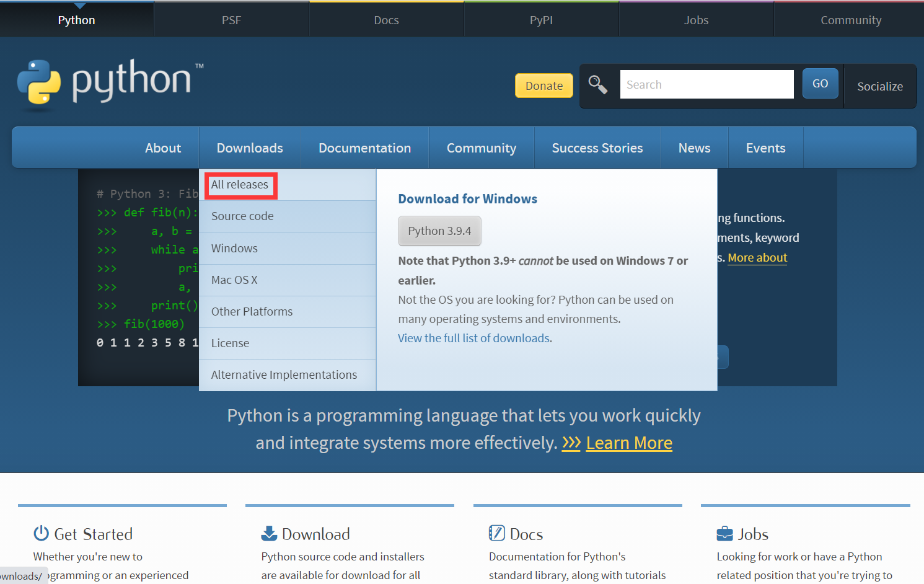Click the Download section heading
This screenshot has width=924, height=584.
[x=316, y=534]
